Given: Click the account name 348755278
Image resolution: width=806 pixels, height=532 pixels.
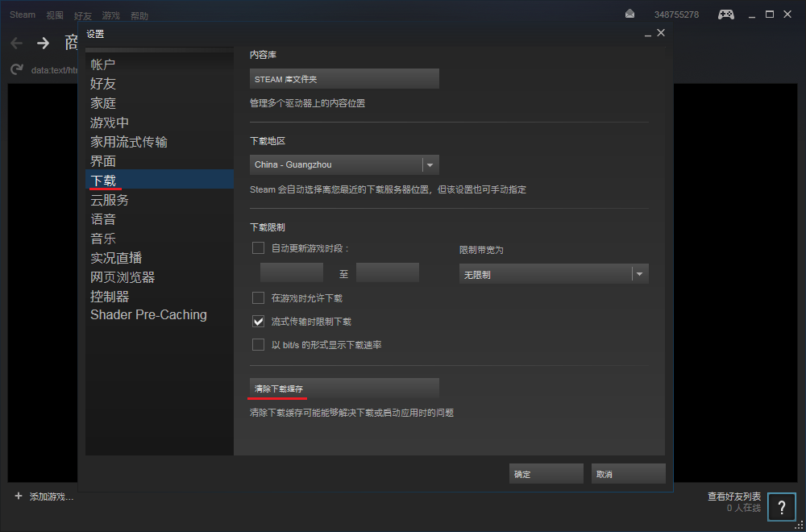Looking at the screenshot, I should point(676,15).
